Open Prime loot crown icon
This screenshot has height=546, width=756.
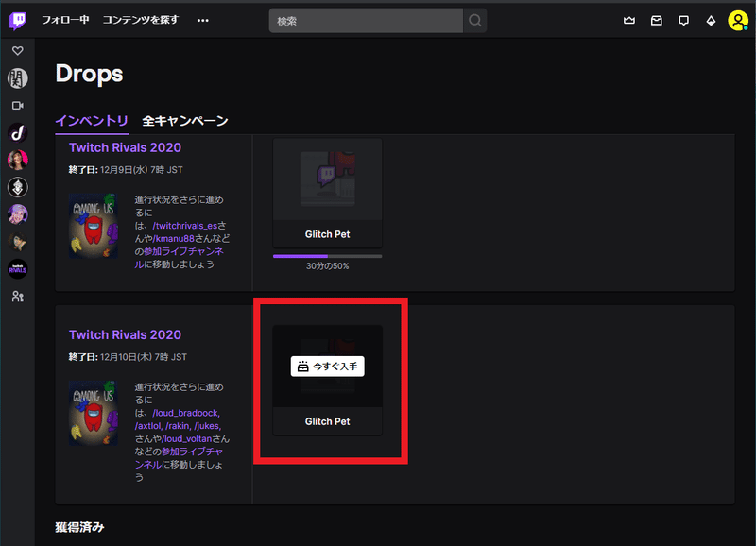(629, 20)
